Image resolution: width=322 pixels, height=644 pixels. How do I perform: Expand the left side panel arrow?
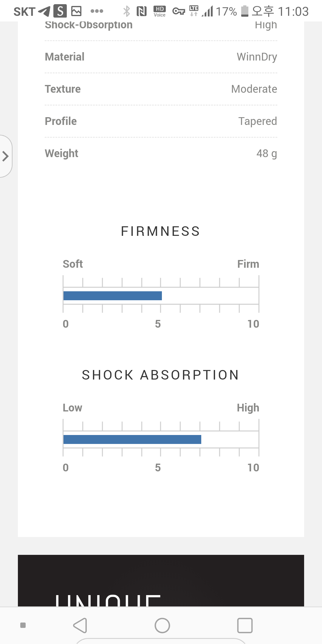pos(5,156)
